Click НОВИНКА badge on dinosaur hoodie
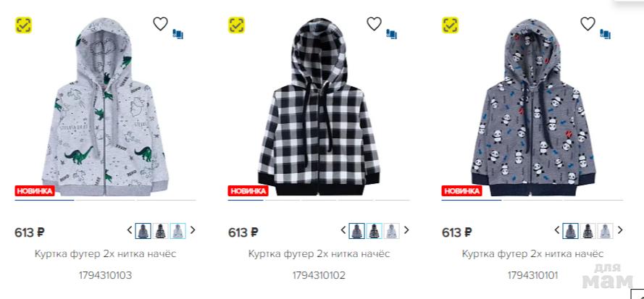Screen dimensions: 644x299 tap(35, 191)
